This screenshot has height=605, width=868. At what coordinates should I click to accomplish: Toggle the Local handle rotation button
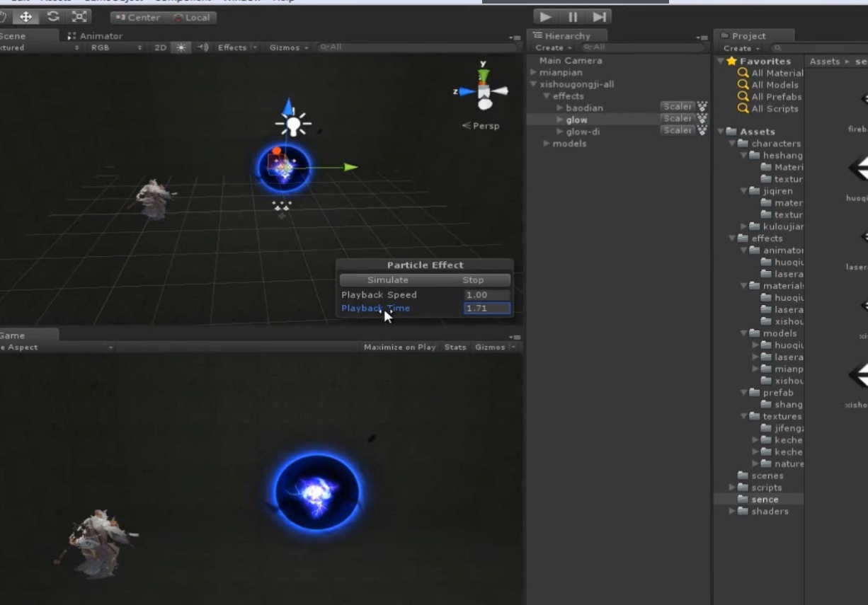click(x=191, y=17)
